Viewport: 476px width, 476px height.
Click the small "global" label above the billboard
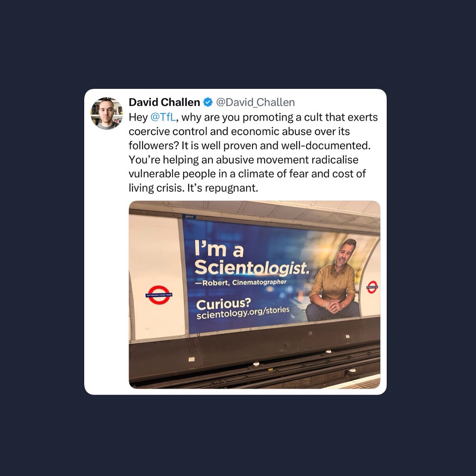(x=189, y=216)
